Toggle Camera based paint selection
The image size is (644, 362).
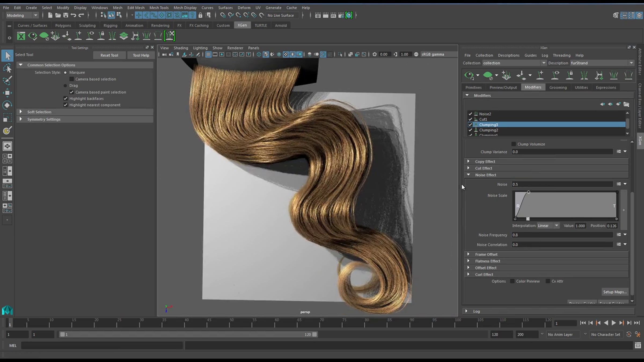click(72, 92)
